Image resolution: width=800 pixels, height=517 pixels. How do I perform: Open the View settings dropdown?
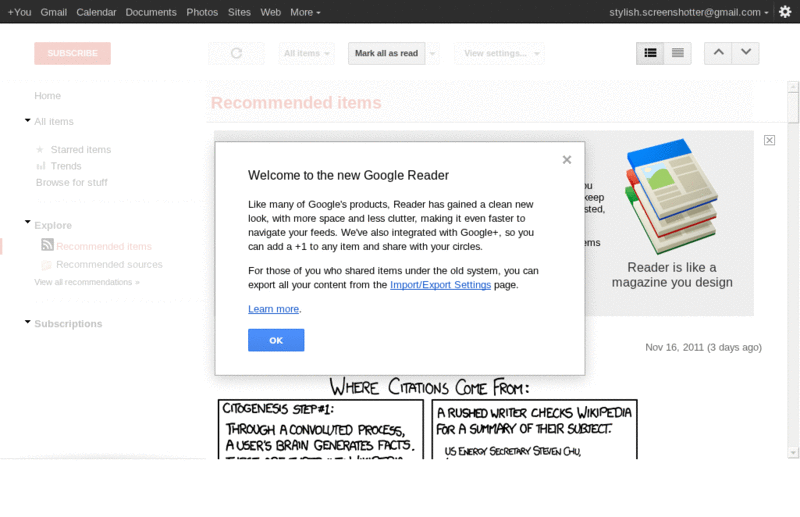[499, 53]
